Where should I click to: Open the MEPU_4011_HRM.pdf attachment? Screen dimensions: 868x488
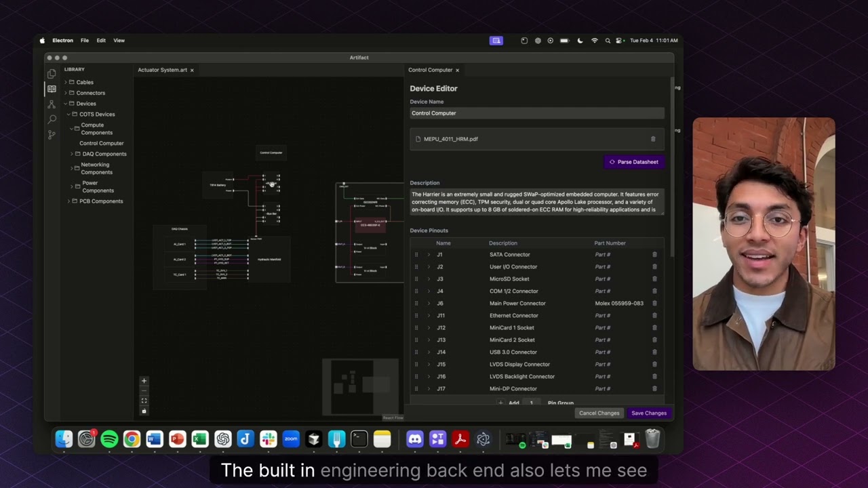(x=450, y=139)
